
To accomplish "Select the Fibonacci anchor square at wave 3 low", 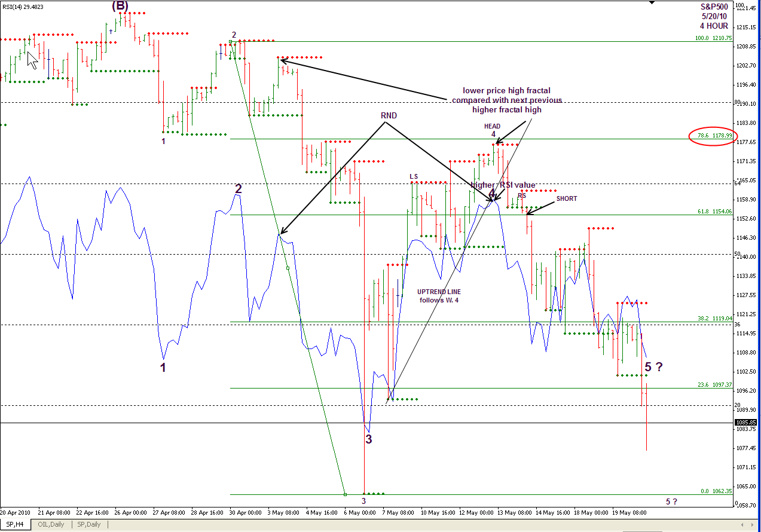I will pyautogui.click(x=345, y=494).
